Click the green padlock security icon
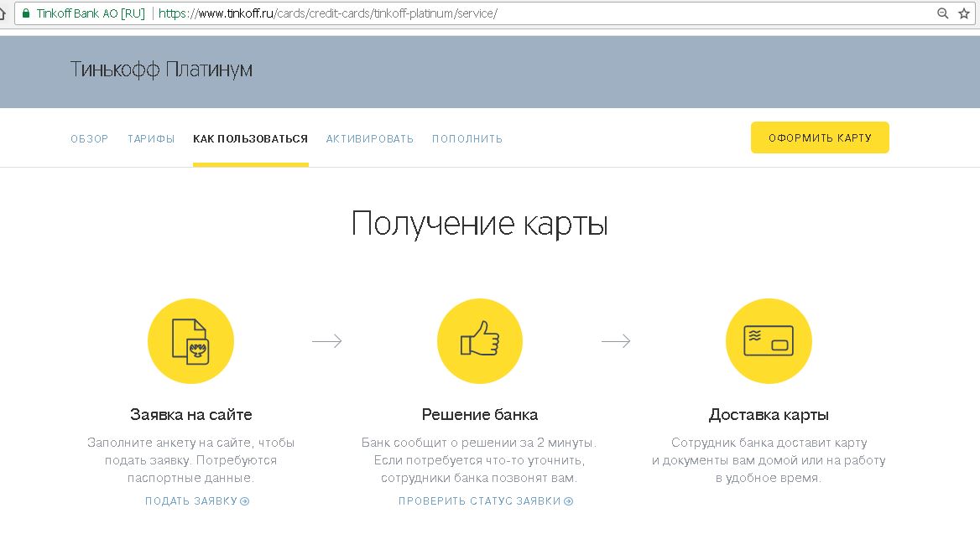The width and height of the screenshot is (980, 534). [x=26, y=13]
